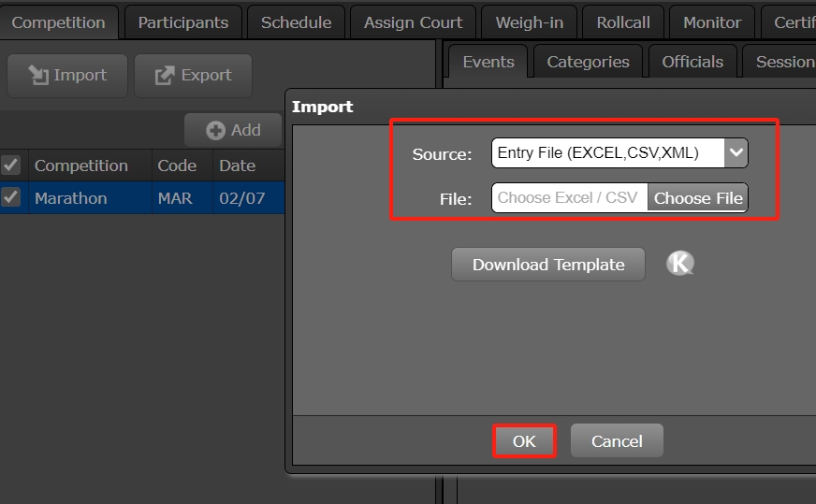Click the Choose Excel / CSV file field
Image resolution: width=816 pixels, height=504 pixels.
click(x=568, y=197)
